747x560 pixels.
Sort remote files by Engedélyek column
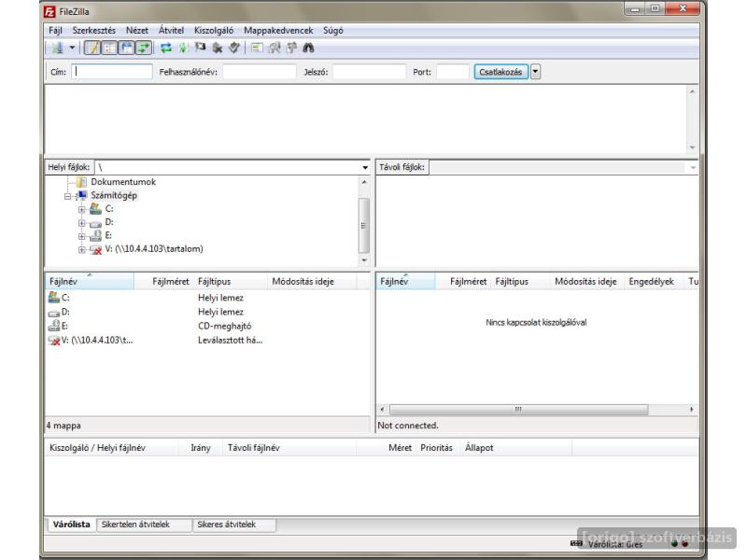tap(651, 282)
